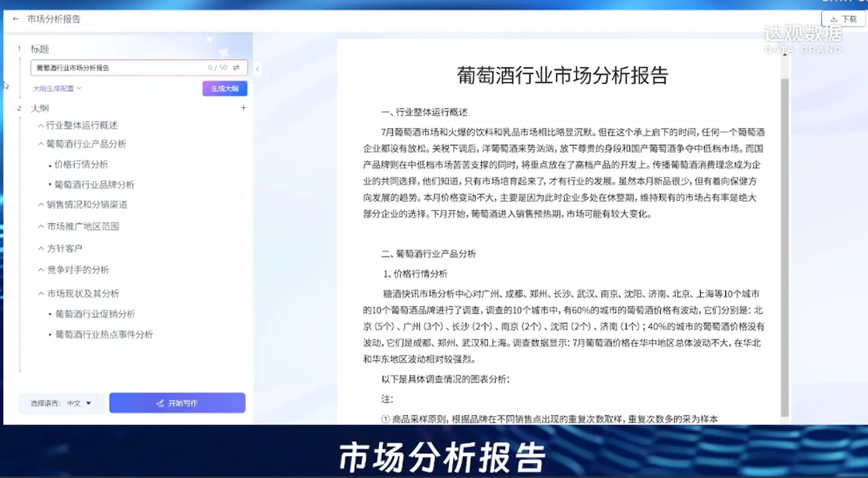The image size is (868, 478).
Task: Click the 下载 download button
Action: click(x=844, y=19)
